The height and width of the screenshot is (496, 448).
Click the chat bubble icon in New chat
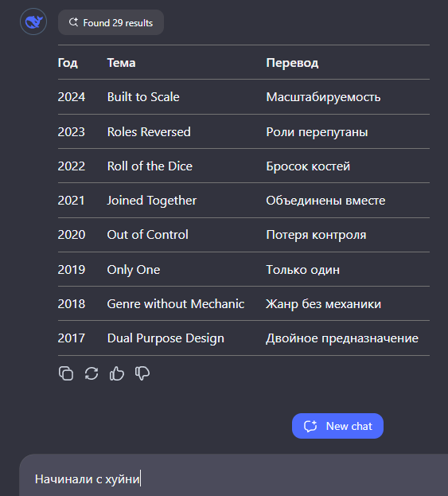[x=310, y=426]
